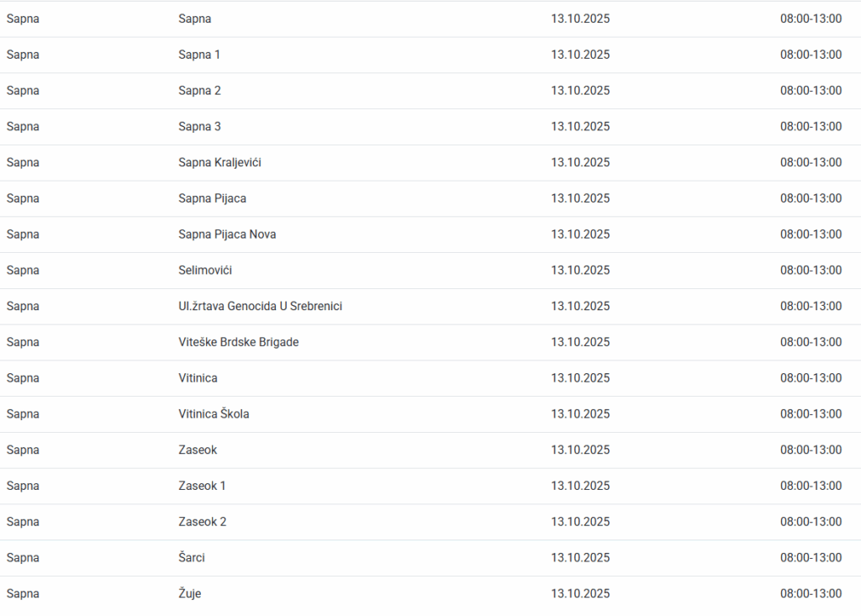Click the "Sapna Kraljevići" location cell
861x616 pixels.
(219, 162)
